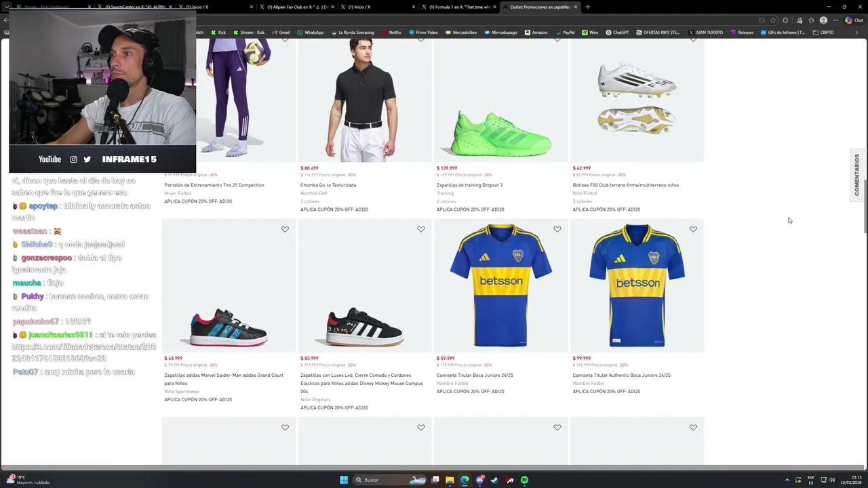Open the Wise bookmark
The image size is (868, 488).
coord(590,33)
